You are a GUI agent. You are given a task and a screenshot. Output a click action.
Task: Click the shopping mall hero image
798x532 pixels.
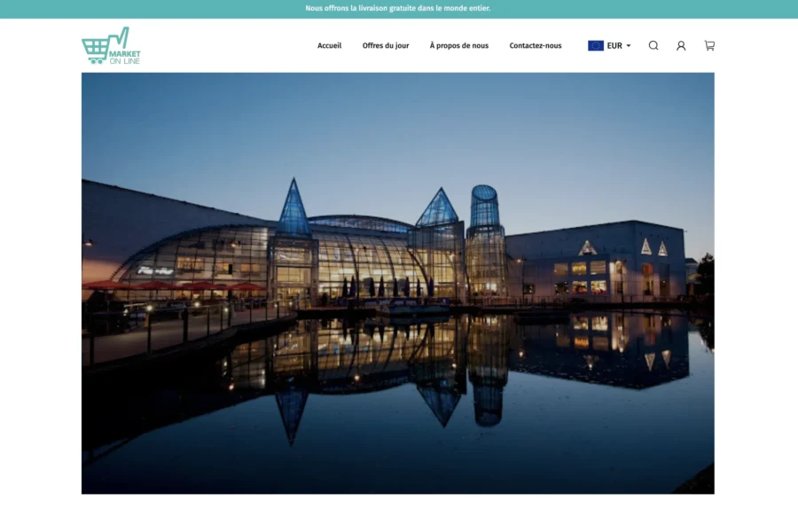(398, 283)
